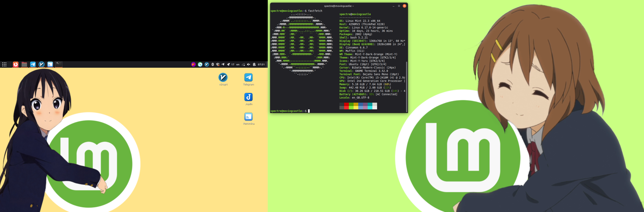
Task: Open the network connection tray icon
Action: coord(243,65)
